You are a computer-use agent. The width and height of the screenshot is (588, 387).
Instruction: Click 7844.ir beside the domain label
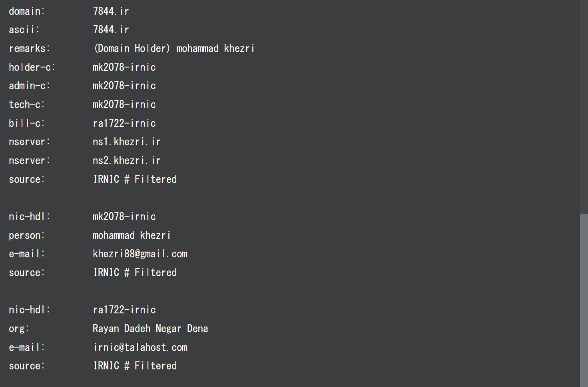(111, 11)
